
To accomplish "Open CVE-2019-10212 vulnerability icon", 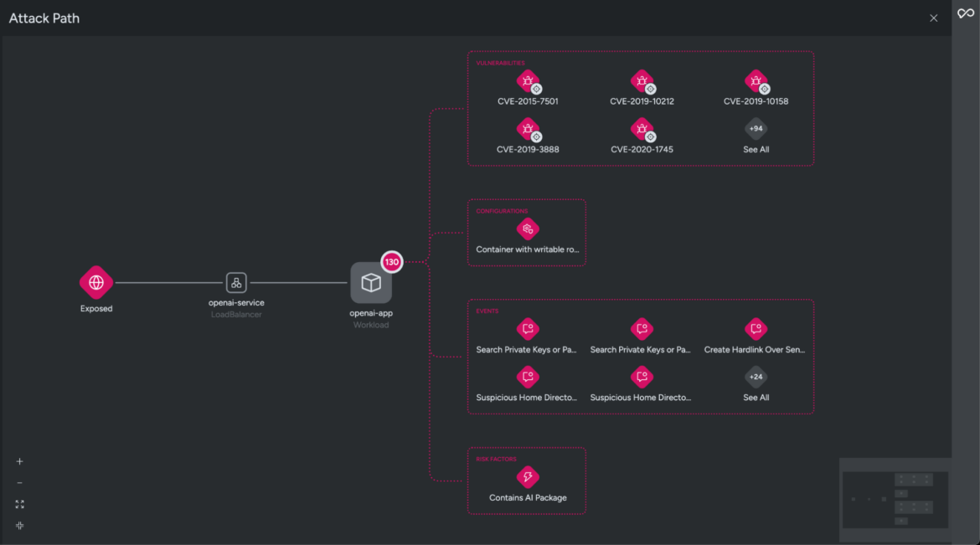I will click(642, 81).
